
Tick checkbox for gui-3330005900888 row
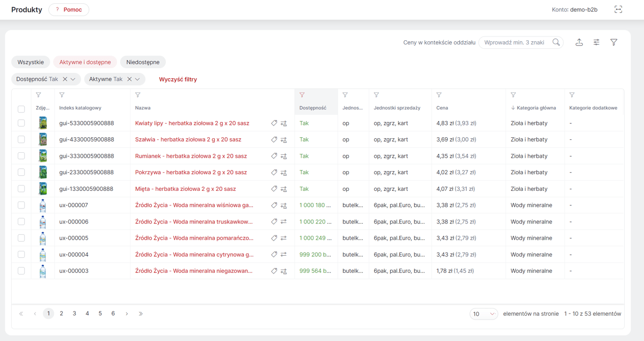[x=21, y=156]
